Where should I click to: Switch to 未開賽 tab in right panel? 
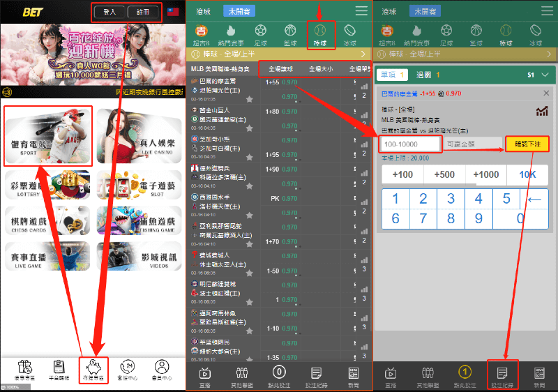(425, 11)
